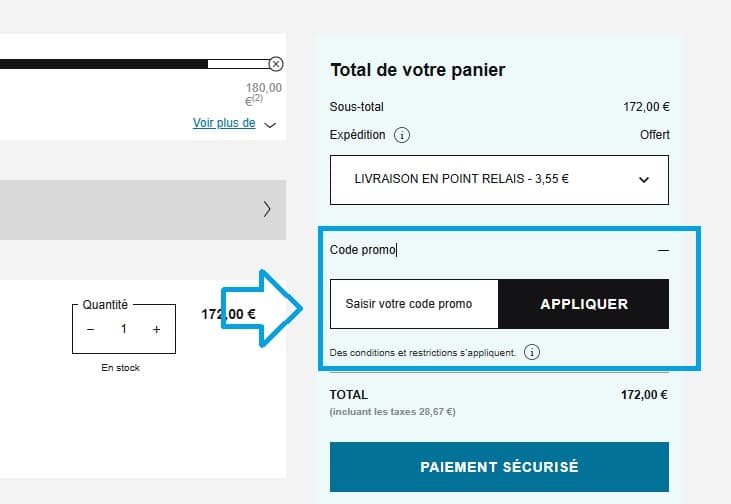Click the circled X icon on progress bar

pyautogui.click(x=276, y=64)
